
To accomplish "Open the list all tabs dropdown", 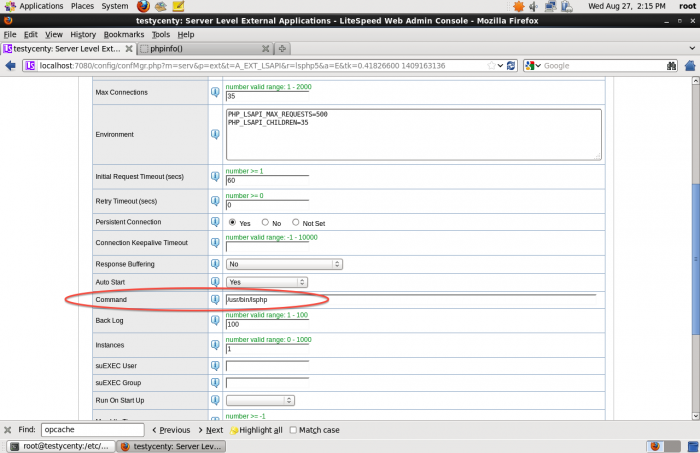I will click(692, 48).
